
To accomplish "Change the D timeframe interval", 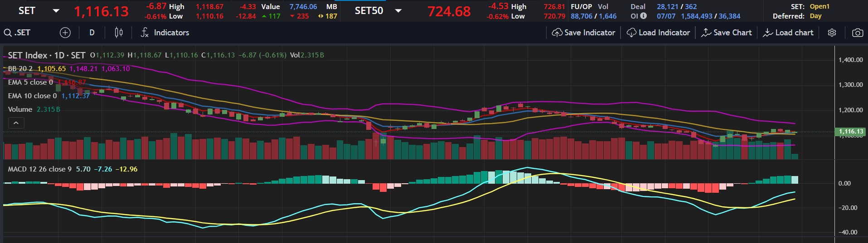I will click(92, 33).
